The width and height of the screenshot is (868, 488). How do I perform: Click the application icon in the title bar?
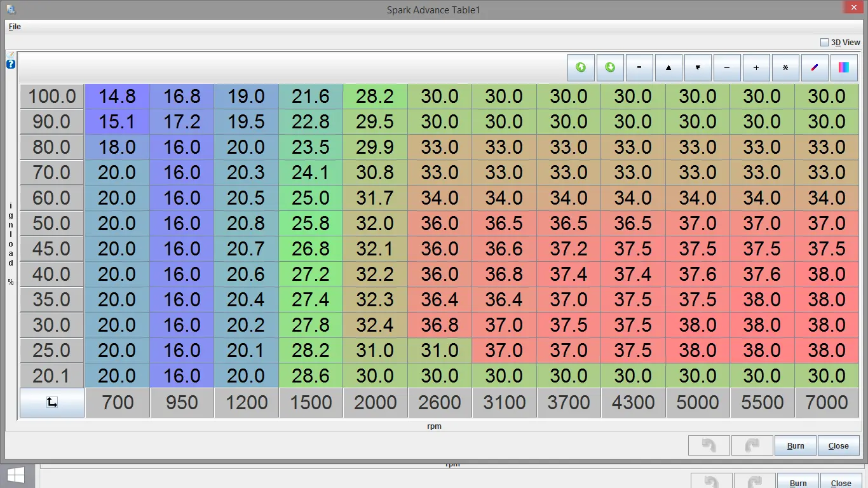coord(11,10)
